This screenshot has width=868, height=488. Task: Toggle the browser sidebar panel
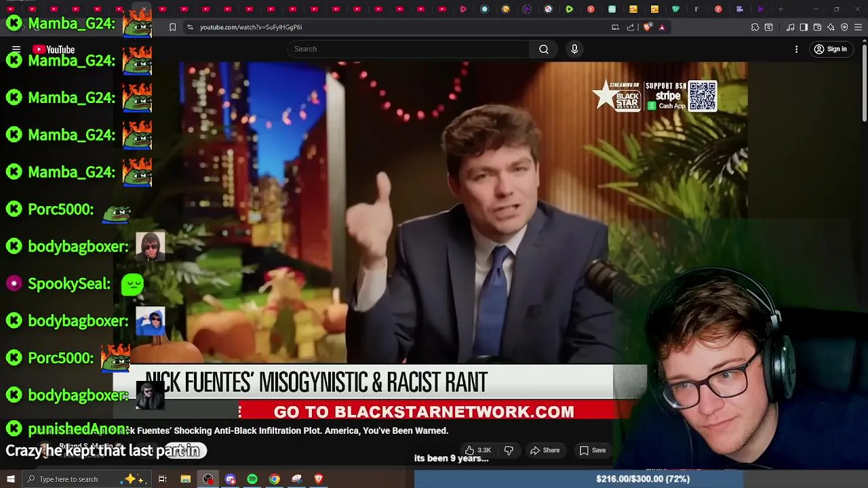point(804,27)
